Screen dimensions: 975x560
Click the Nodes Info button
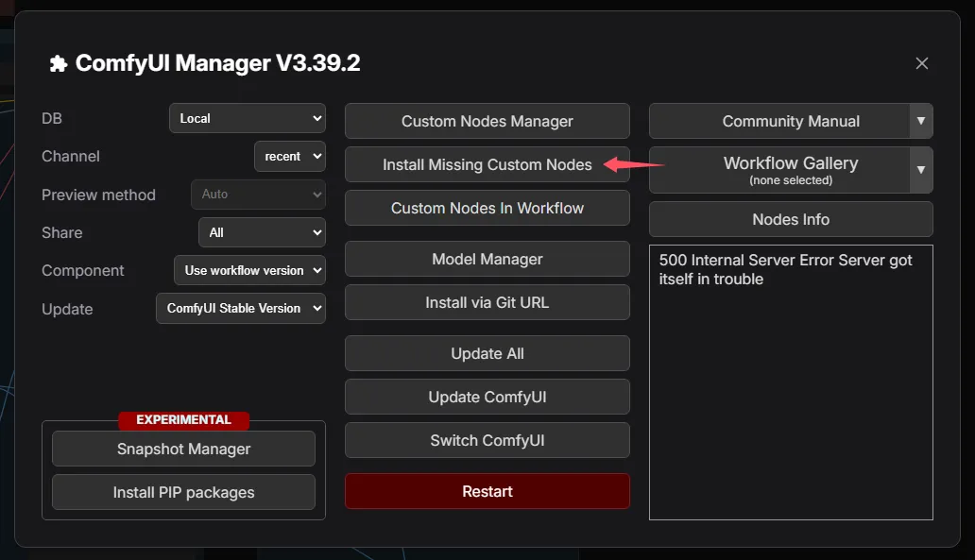click(791, 219)
